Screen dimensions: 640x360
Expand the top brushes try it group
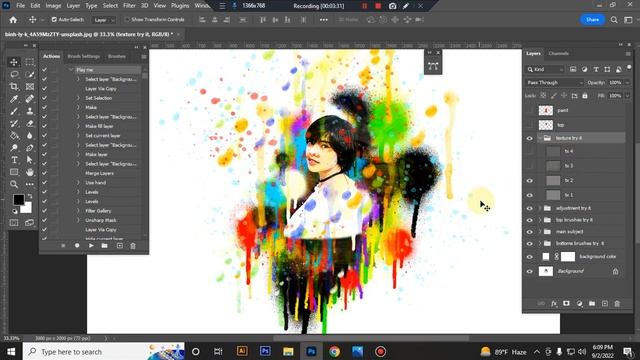tap(540, 220)
